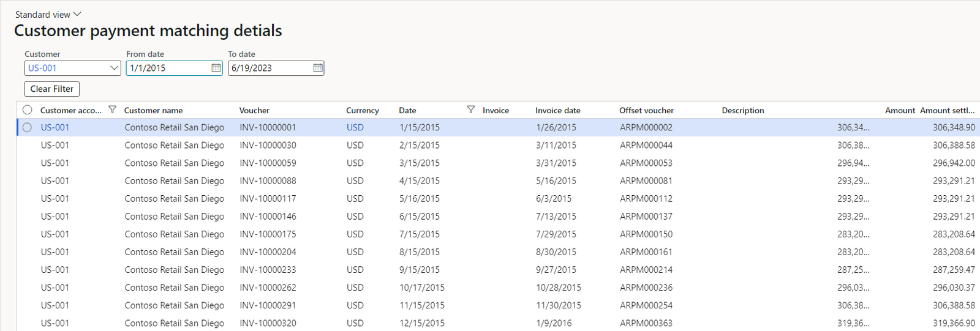Screen dimensions: 980x331
Task: Click the Invoice date column header
Action: tap(558, 110)
